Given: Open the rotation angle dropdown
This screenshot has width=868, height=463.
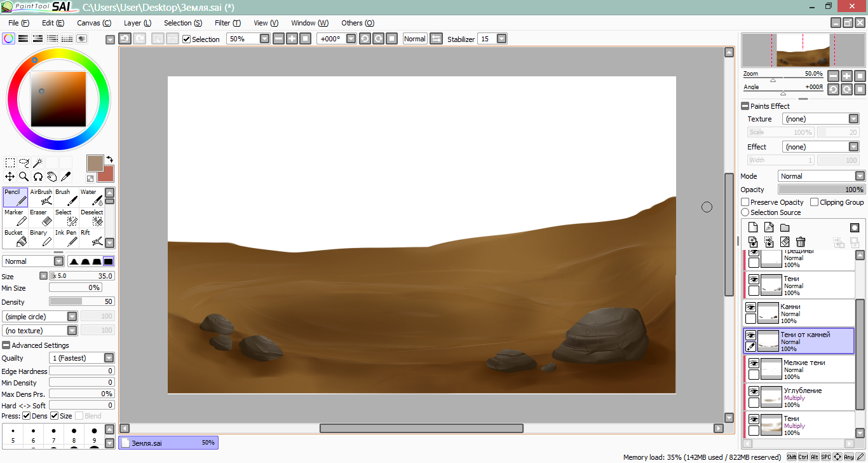Looking at the screenshot, I should [350, 39].
